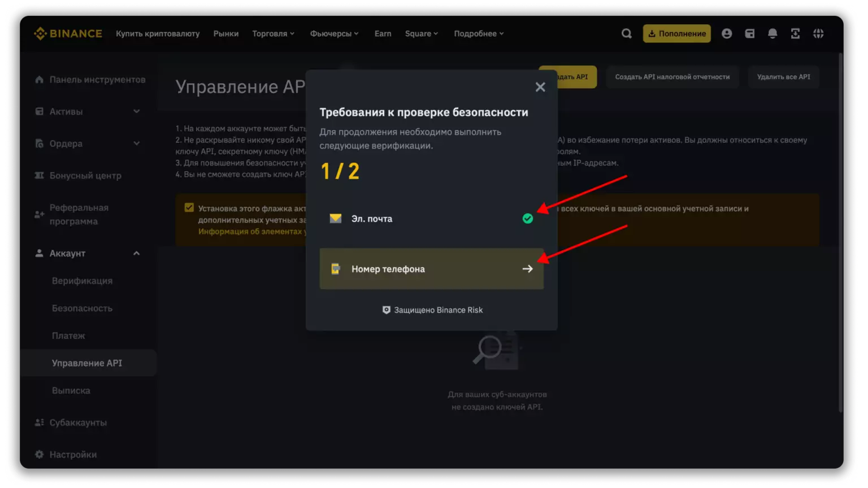Image resolution: width=868 pixels, height=488 pixels.
Task: Select Выписка in sidebar
Action: point(71,390)
